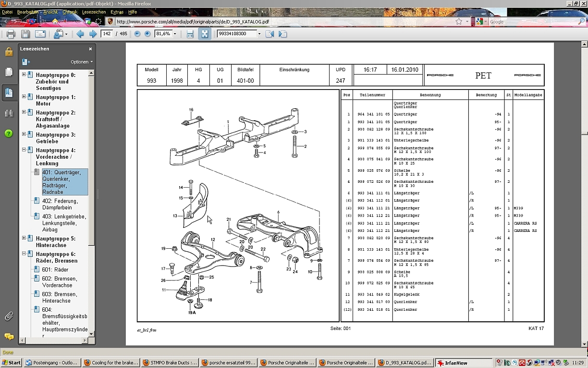Expand Hauptgruppe 3: Getriebe node
This screenshot has height=368, width=588.
pyautogui.click(x=24, y=135)
